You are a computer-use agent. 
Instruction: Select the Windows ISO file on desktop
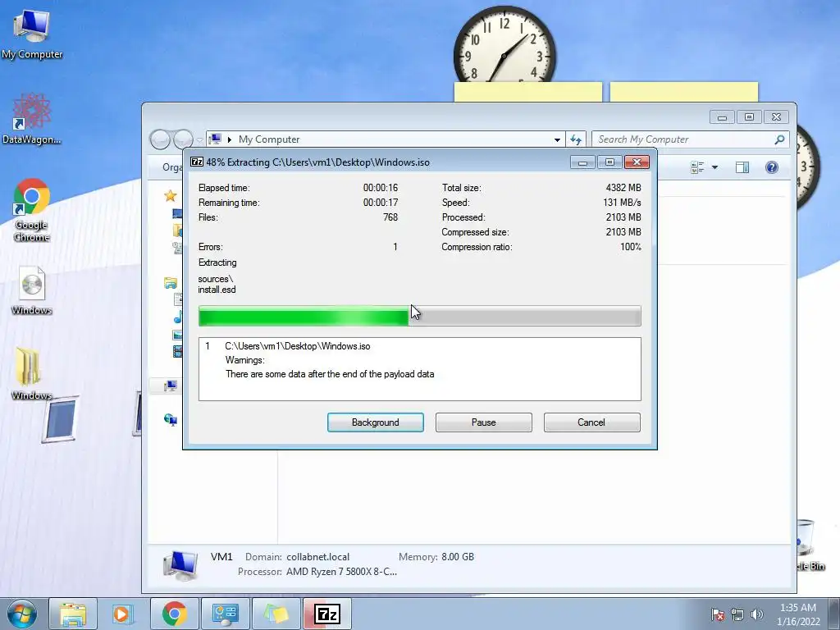pos(32,290)
